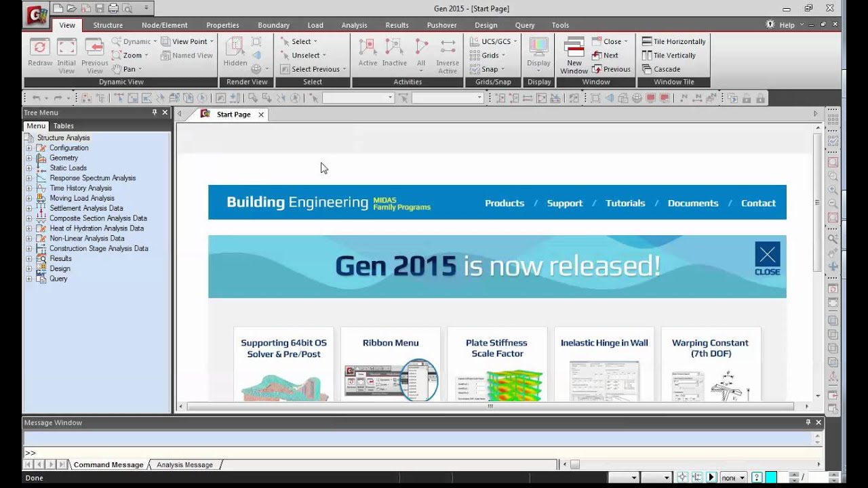Pin the Tree Menu panel

point(155,113)
